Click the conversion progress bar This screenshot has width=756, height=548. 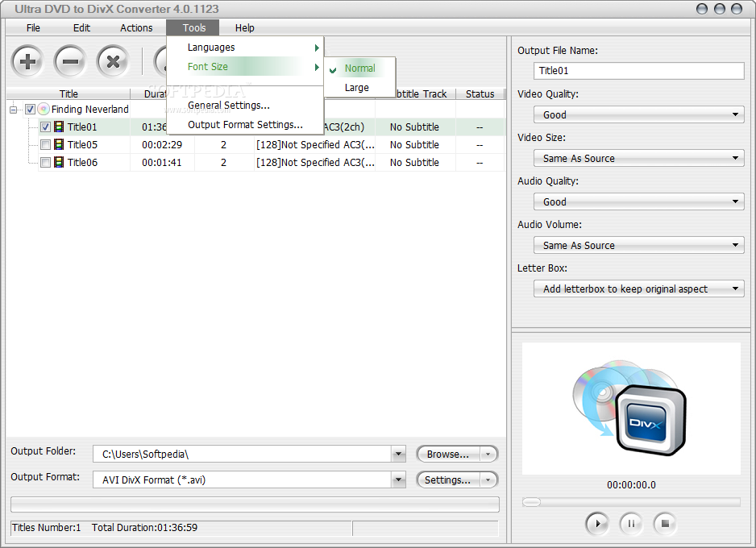[x=255, y=504]
